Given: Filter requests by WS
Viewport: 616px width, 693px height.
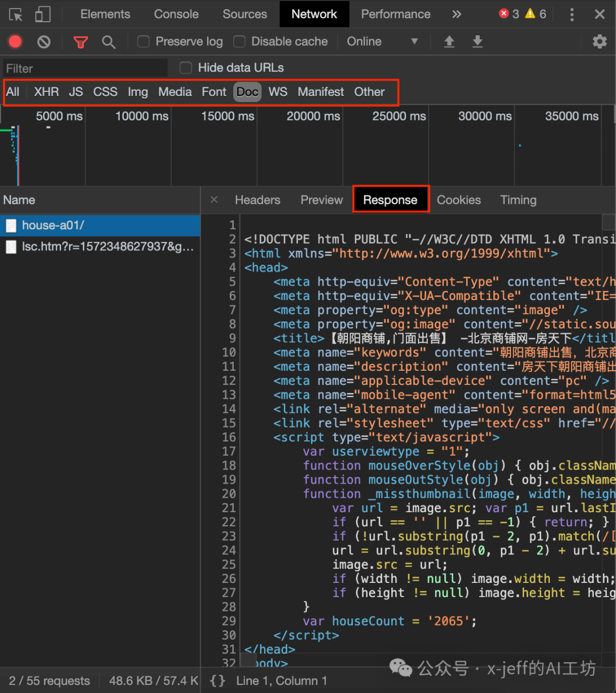Looking at the screenshot, I should (278, 92).
